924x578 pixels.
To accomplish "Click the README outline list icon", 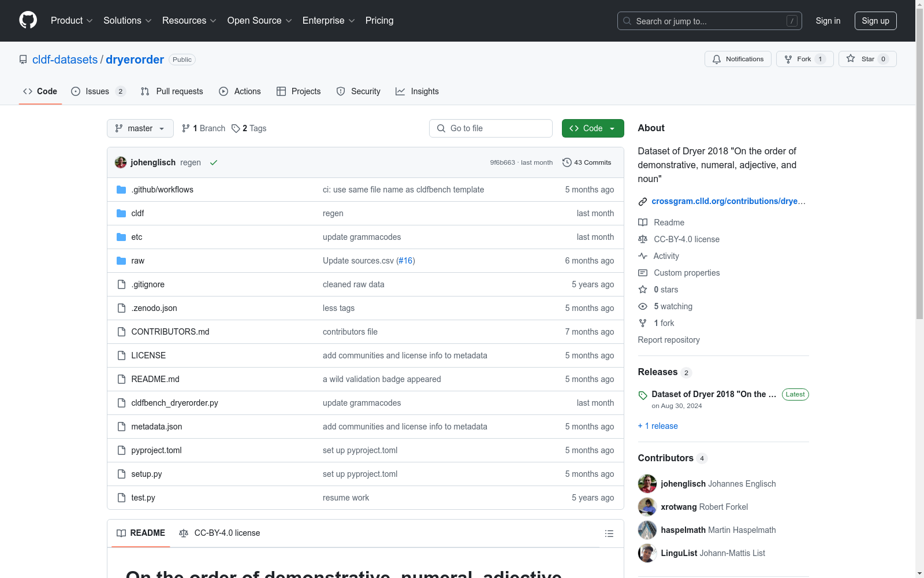I will (x=609, y=533).
